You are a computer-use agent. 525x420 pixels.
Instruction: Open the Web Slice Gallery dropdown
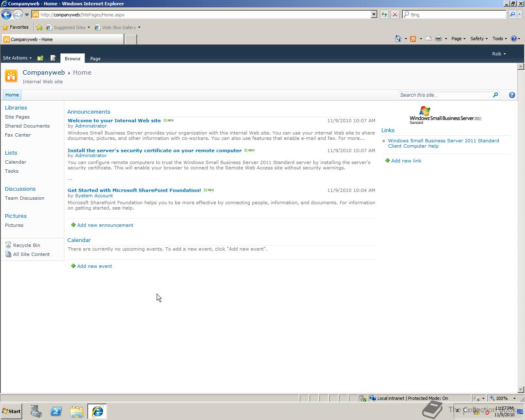pos(117,27)
